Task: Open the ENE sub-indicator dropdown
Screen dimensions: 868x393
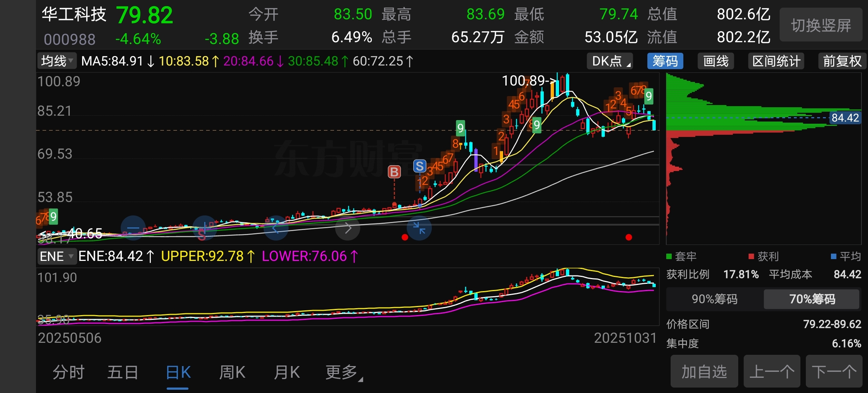Action: pyautogui.click(x=57, y=256)
